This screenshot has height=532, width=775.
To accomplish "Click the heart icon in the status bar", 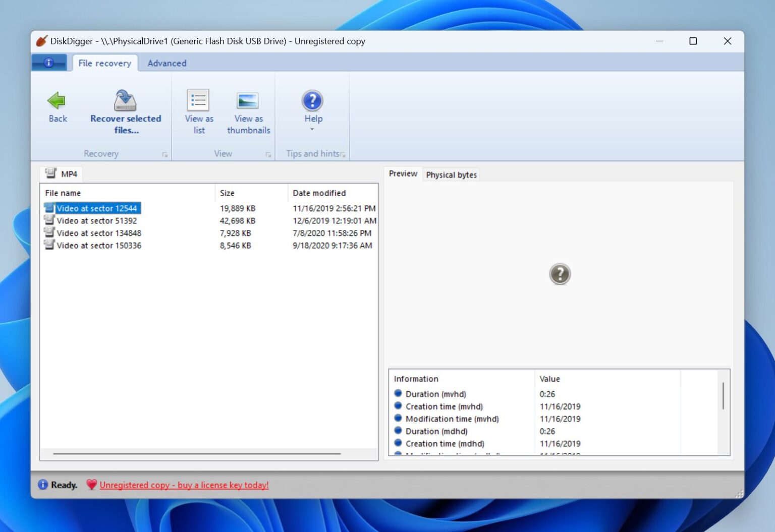I will click(x=91, y=485).
